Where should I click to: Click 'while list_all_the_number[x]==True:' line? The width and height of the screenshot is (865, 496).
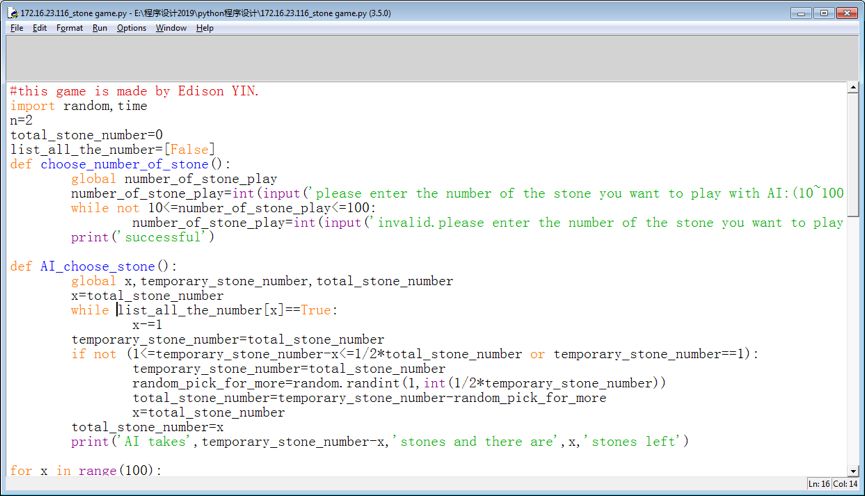pos(204,310)
